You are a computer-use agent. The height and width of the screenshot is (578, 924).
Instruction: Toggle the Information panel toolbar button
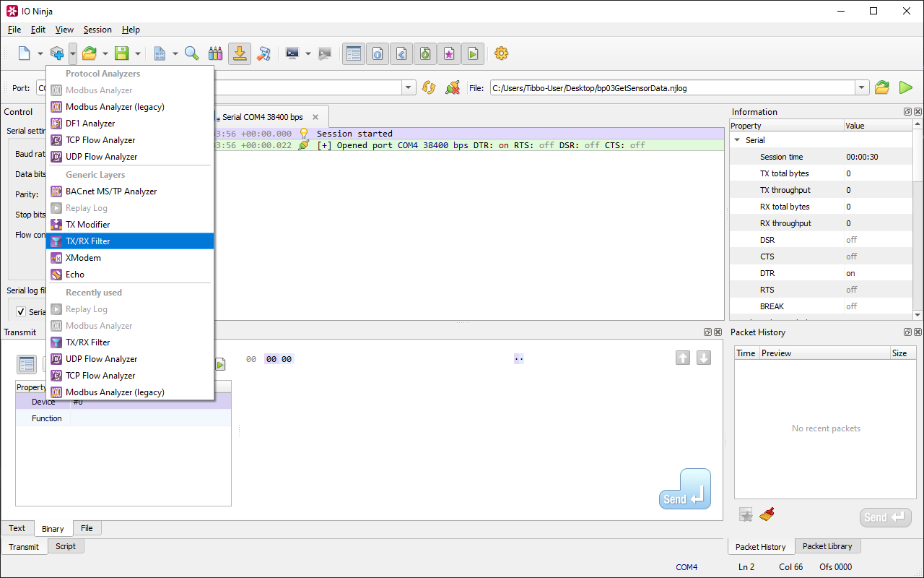pos(378,53)
